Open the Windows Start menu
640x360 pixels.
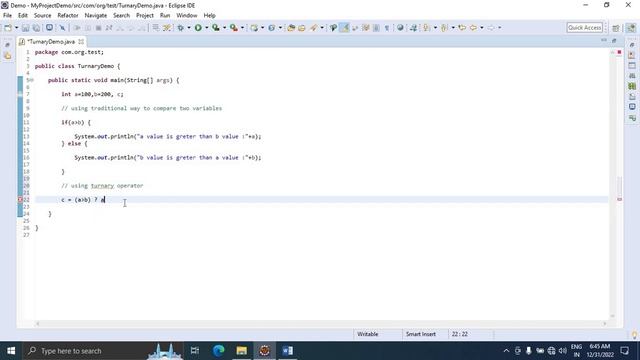(x=11, y=351)
